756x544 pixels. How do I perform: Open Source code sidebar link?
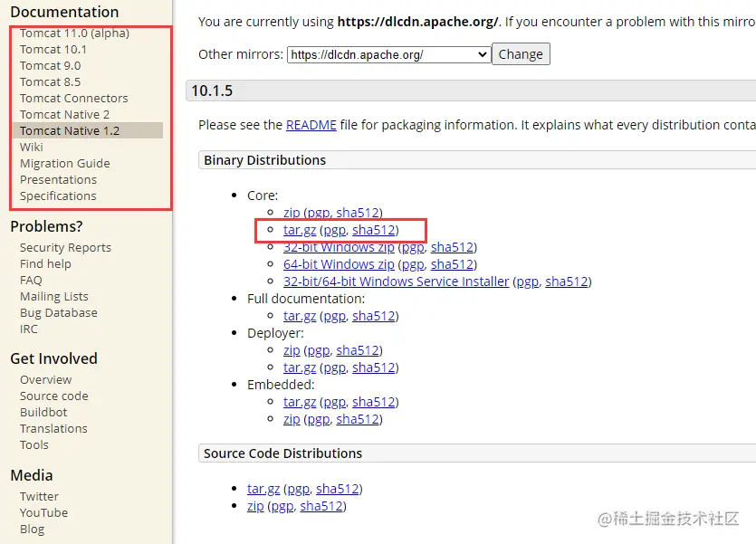(54, 396)
